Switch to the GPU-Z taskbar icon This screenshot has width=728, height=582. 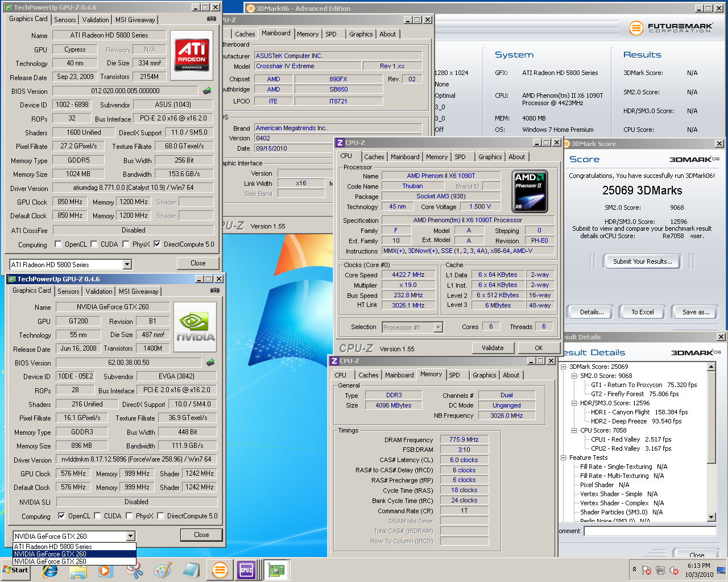(x=276, y=570)
